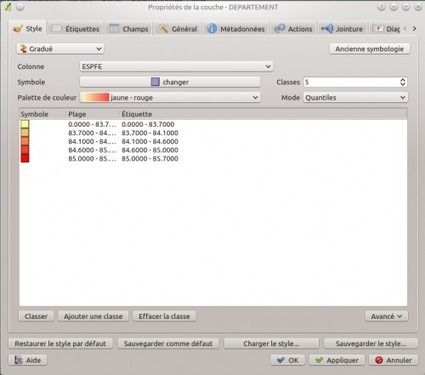The image size is (425, 375).
Task: Click label 83.7000 - 84.1000
Action: pyautogui.click(x=150, y=133)
